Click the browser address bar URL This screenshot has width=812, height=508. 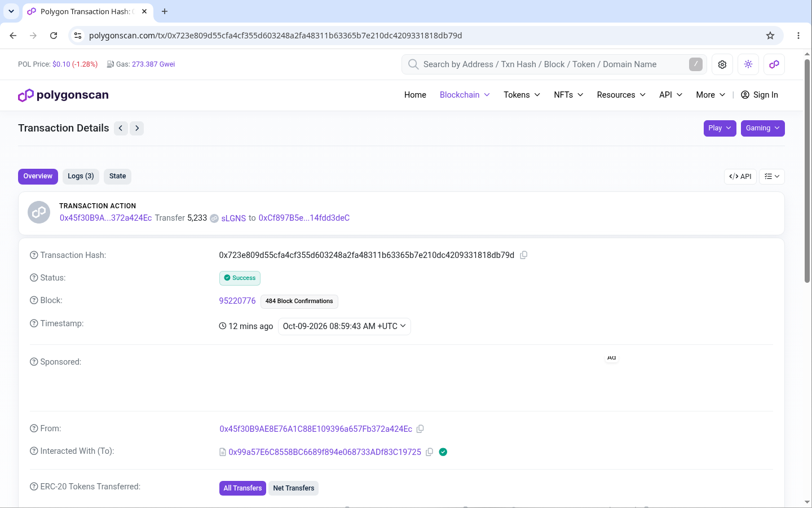pos(276,36)
